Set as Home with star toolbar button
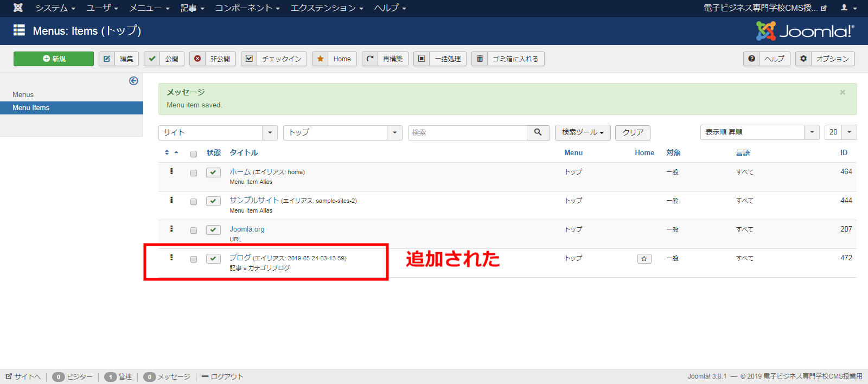The width and height of the screenshot is (868, 384). point(334,59)
